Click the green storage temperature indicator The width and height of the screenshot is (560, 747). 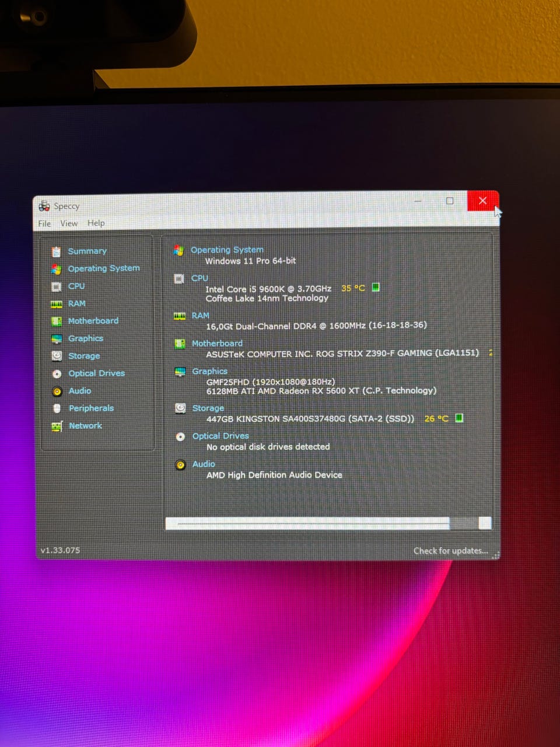click(x=459, y=418)
